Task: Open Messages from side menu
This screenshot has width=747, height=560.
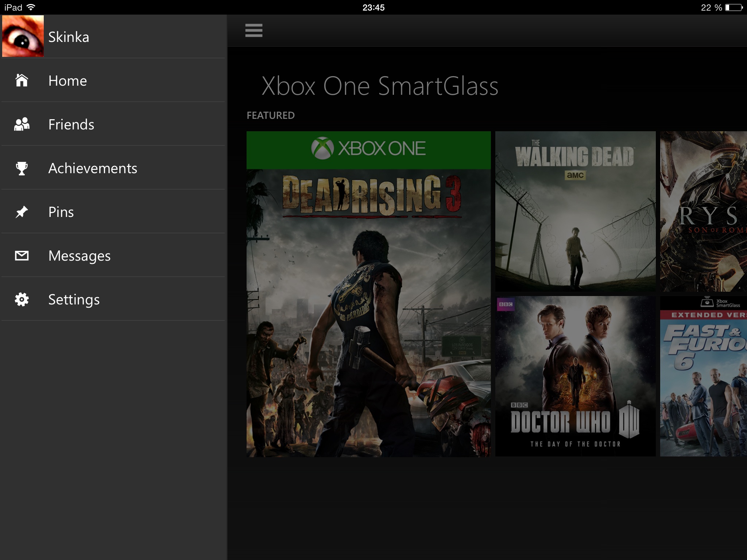Action: [x=113, y=255]
